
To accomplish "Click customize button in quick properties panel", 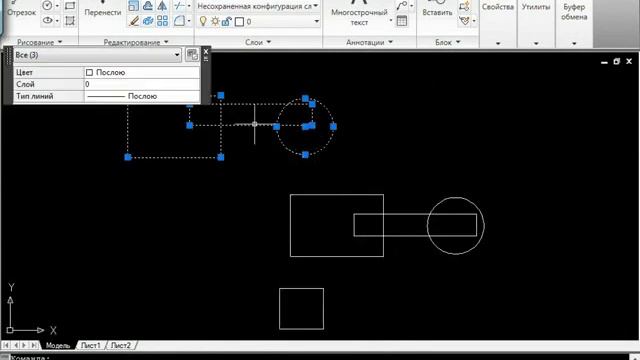I will 192,55.
